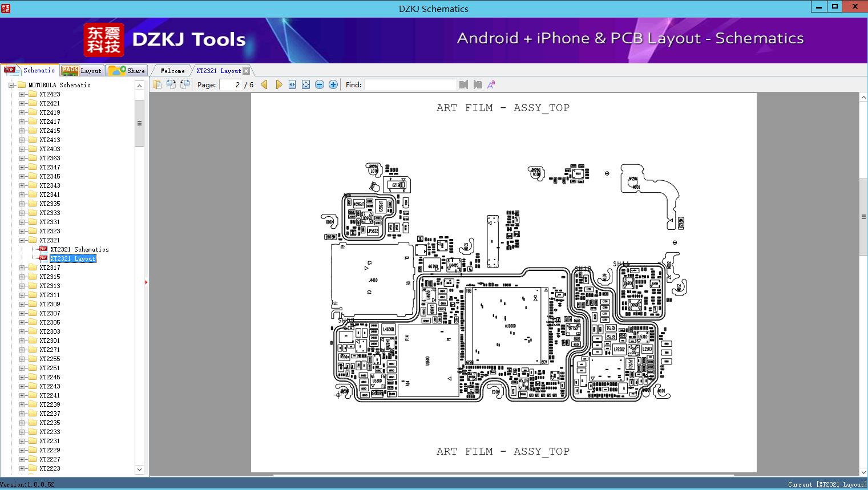Select the XT2313 folder

(50, 286)
